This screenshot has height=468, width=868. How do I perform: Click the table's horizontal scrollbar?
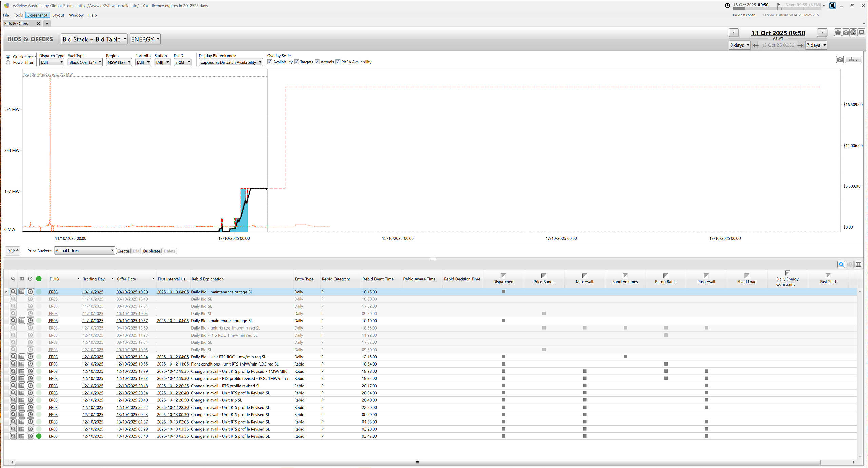pos(417,462)
